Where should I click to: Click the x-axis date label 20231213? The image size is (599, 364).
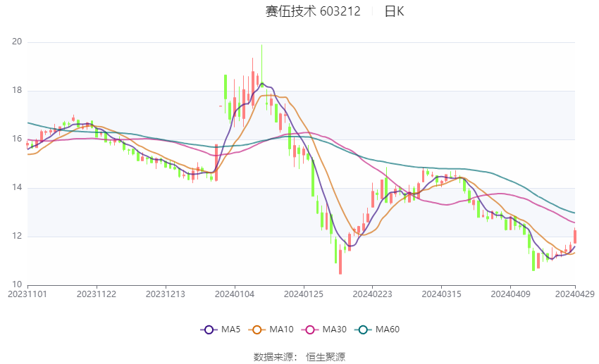166,294
